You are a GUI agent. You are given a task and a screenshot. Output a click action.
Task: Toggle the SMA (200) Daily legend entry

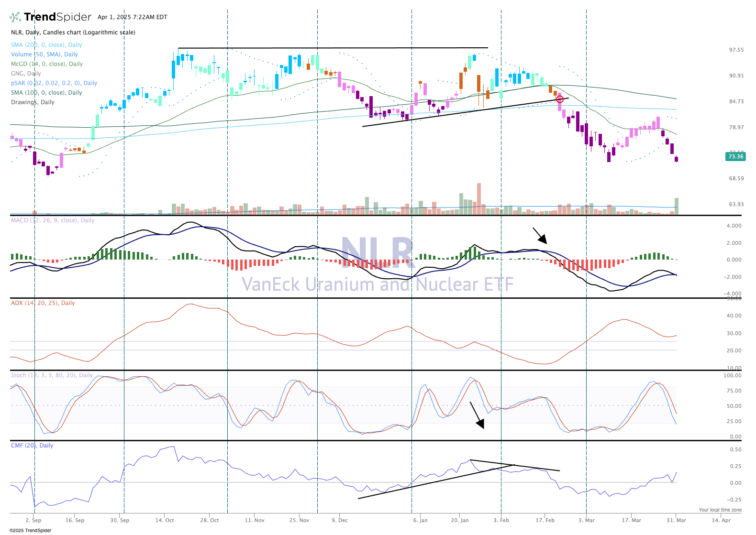tap(46, 45)
